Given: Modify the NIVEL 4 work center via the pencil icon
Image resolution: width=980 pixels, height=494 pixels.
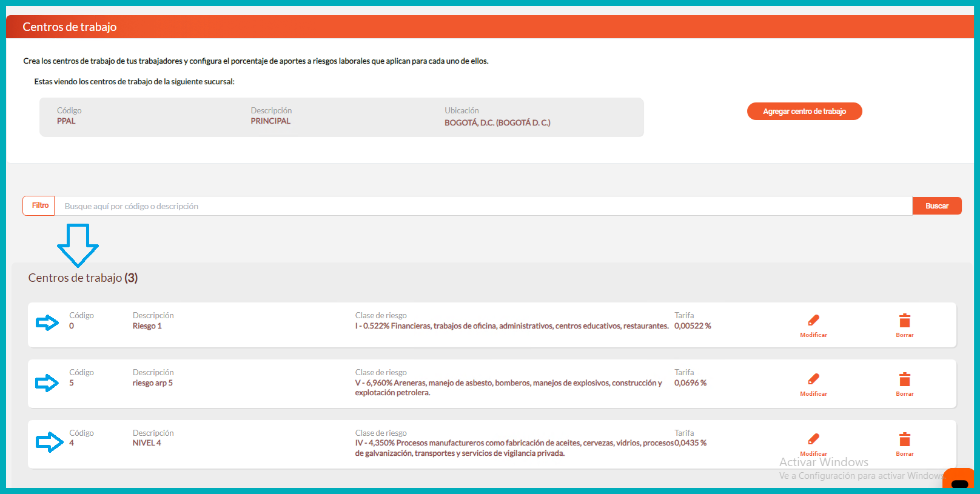Looking at the screenshot, I should pos(813,439).
